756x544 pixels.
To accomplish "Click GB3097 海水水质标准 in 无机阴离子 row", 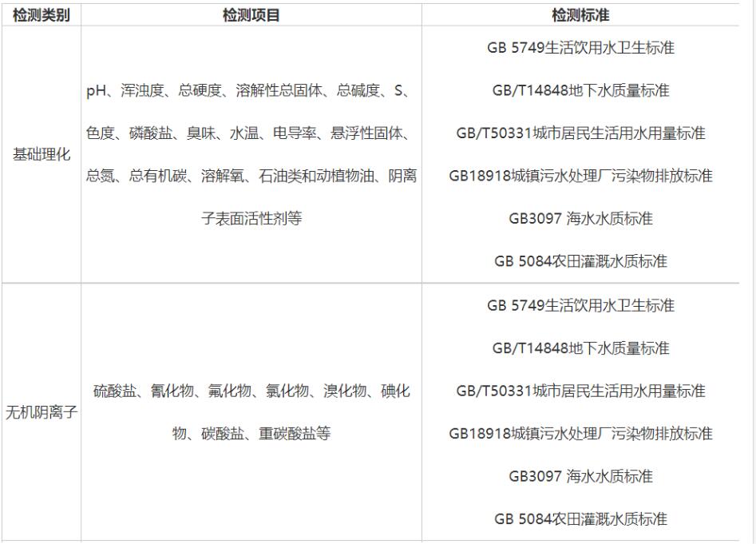I will pyautogui.click(x=580, y=477).
